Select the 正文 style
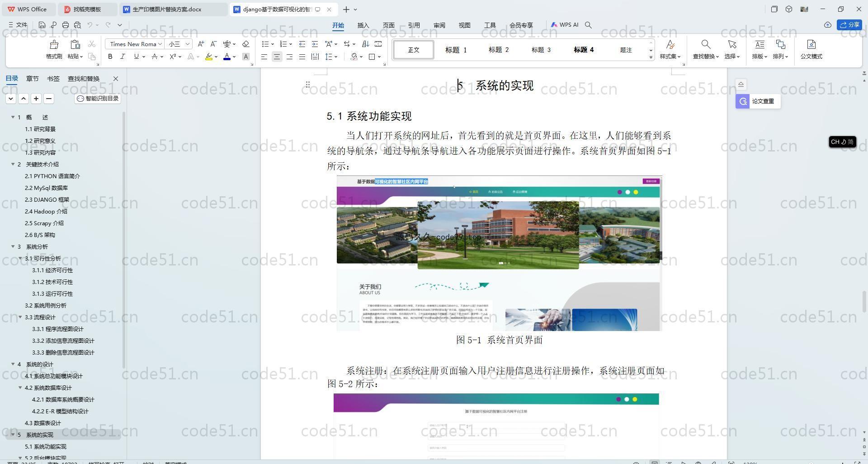The width and height of the screenshot is (868, 464). point(414,50)
